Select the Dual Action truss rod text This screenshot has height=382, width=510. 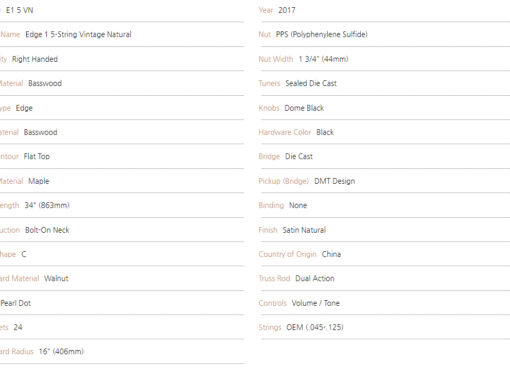[x=315, y=278]
